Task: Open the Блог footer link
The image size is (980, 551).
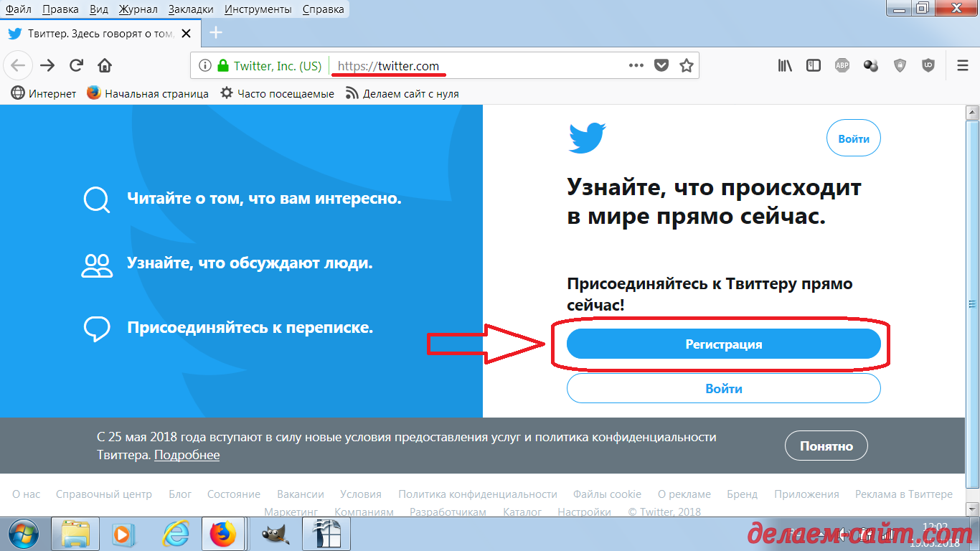Action: [x=180, y=494]
